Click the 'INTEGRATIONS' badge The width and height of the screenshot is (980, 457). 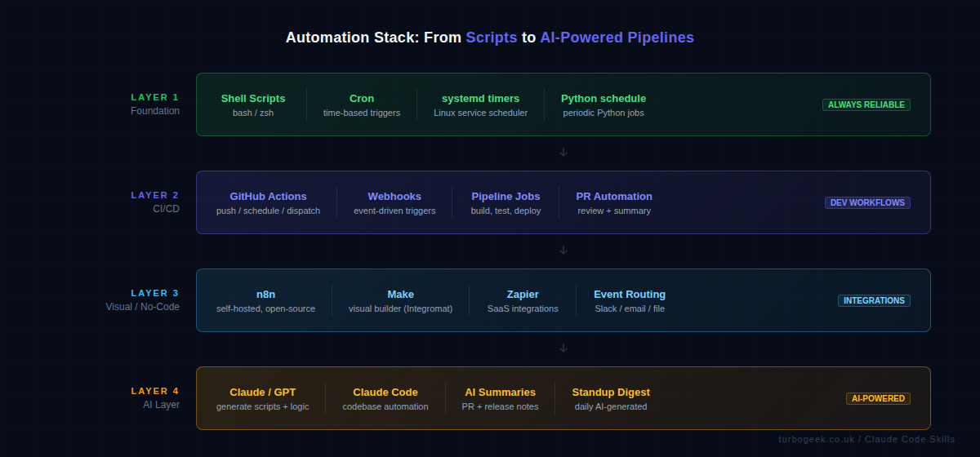pyautogui.click(x=874, y=300)
